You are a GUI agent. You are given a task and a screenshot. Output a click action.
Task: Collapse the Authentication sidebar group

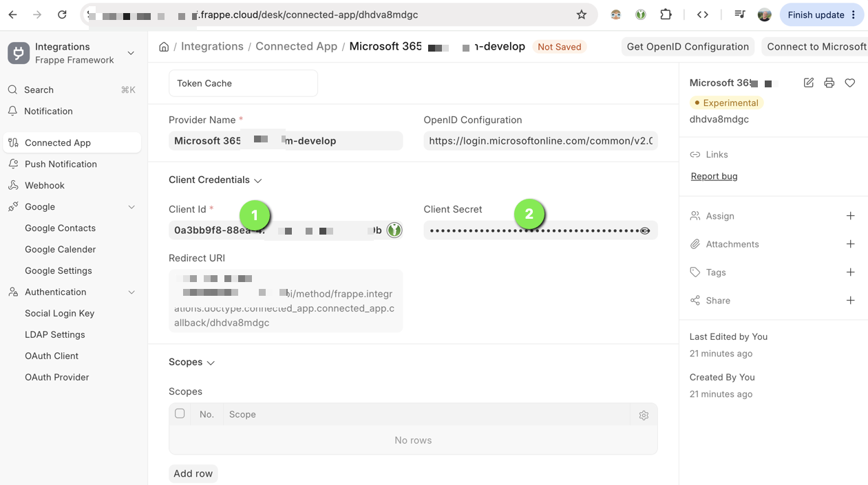131,292
